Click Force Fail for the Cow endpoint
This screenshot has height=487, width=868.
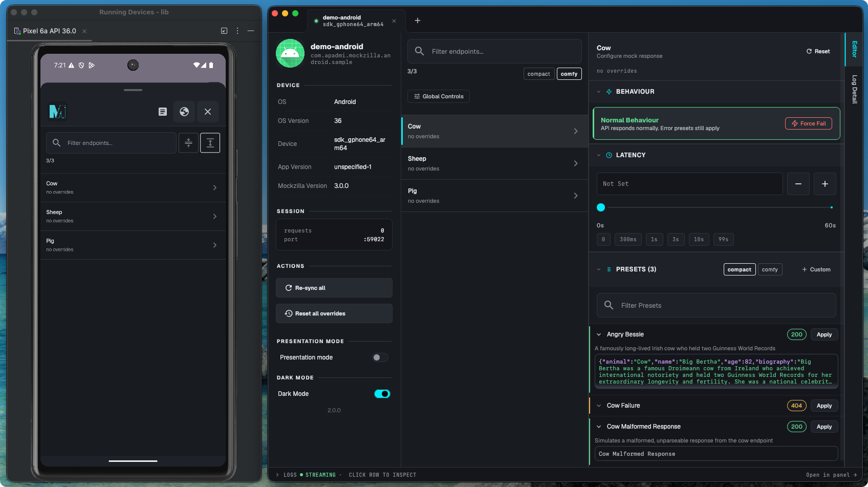pos(809,123)
